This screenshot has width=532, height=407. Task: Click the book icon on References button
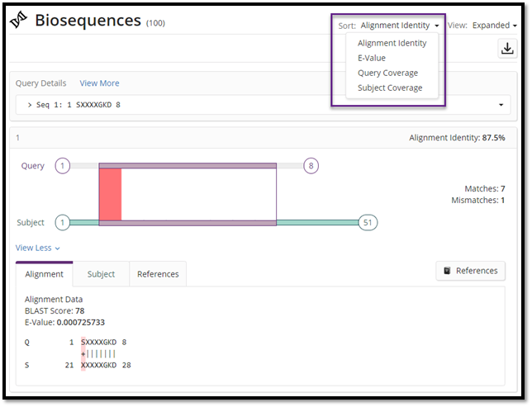[x=447, y=271]
